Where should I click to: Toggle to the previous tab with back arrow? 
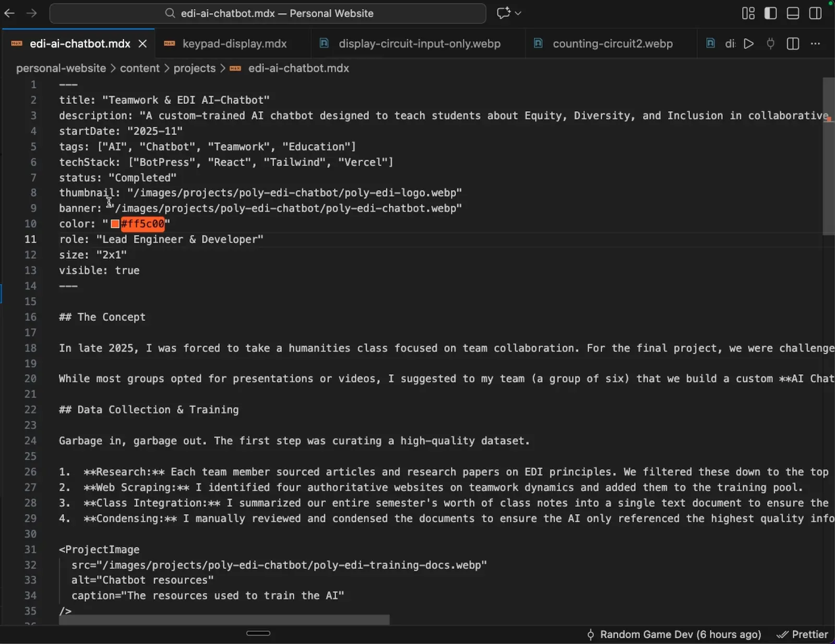pyautogui.click(x=9, y=13)
